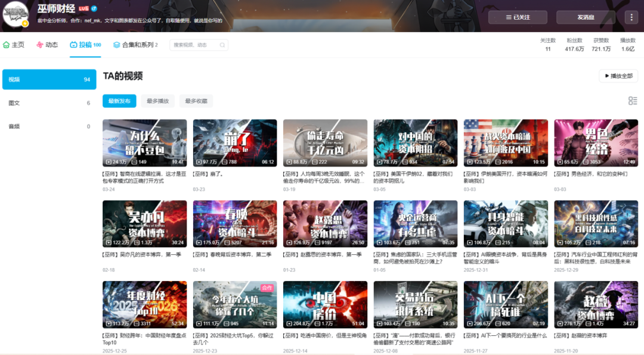This screenshot has height=355, width=644.
Task: Open the 财经跨年 年度盘点 Top10 video title link
Action: pos(143,339)
